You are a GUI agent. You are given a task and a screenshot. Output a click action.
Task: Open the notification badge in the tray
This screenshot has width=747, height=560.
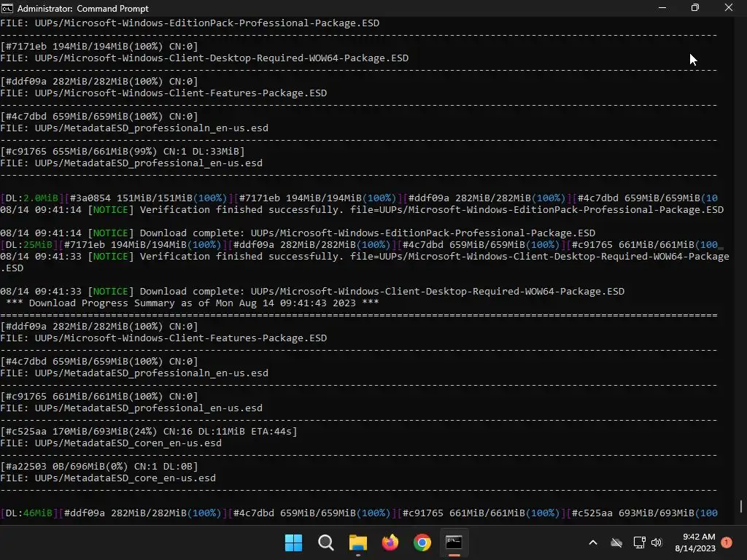pos(727,542)
